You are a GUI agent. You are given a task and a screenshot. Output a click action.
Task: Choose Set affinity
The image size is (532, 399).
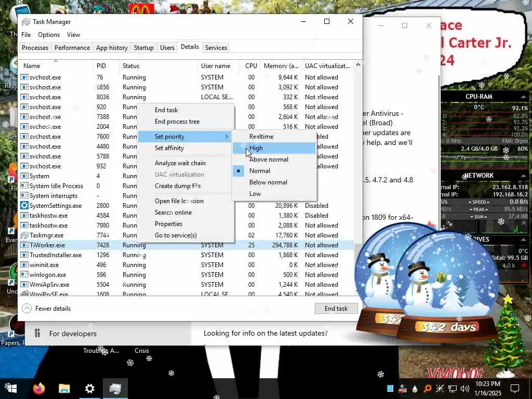185,148
